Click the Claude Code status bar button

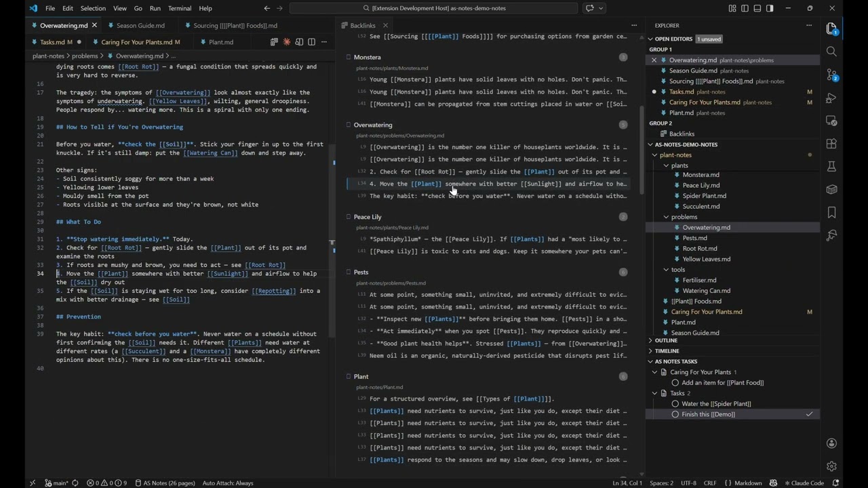(805, 483)
